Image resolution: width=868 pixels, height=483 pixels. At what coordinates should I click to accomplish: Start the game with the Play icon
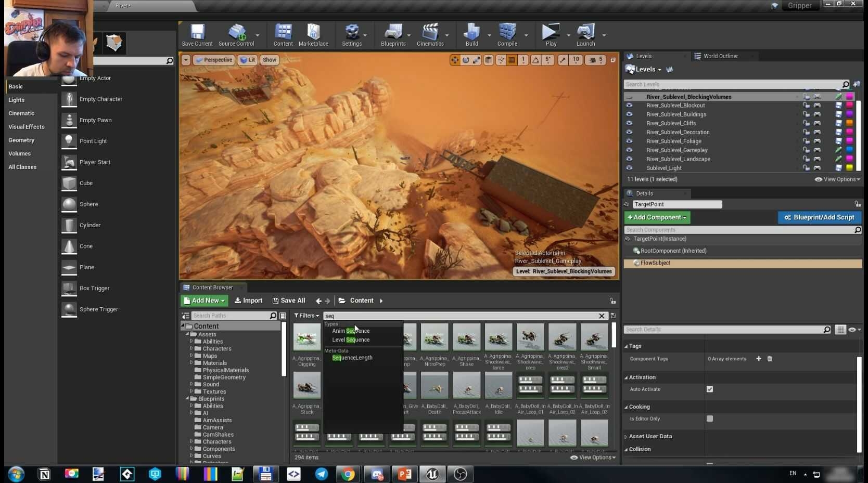click(551, 32)
